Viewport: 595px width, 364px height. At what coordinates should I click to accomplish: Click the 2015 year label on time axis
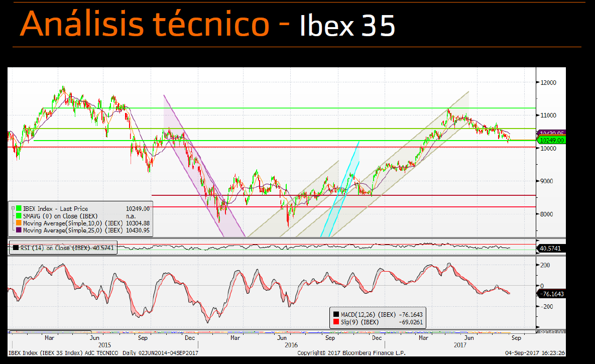tap(105, 345)
